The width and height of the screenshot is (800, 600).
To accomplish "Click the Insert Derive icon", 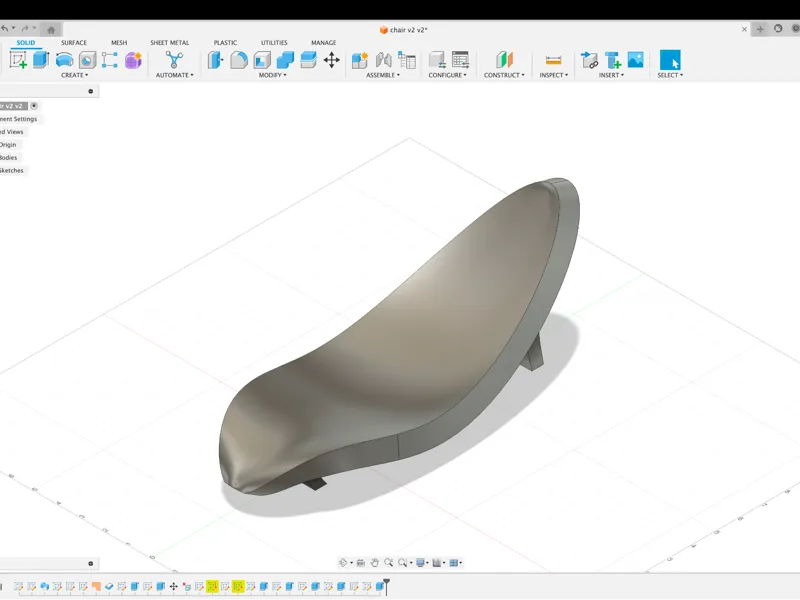I will (x=589, y=60).
